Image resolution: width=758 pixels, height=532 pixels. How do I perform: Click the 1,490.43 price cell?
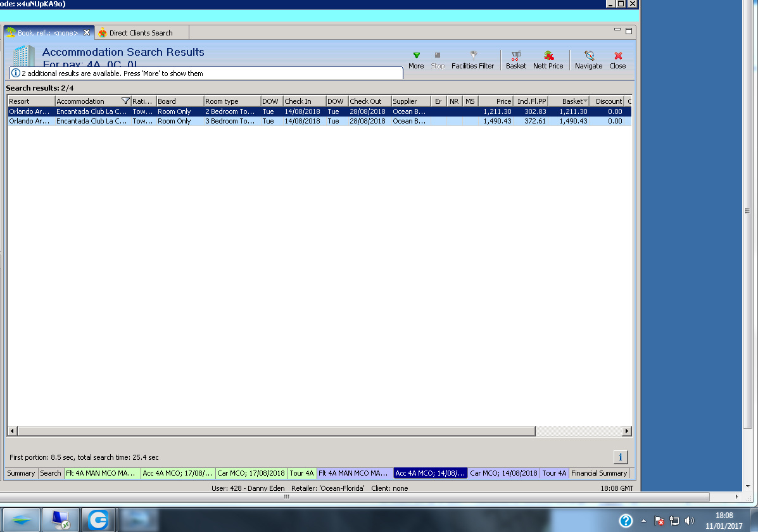pyautogui.click(x=497, y=121)
